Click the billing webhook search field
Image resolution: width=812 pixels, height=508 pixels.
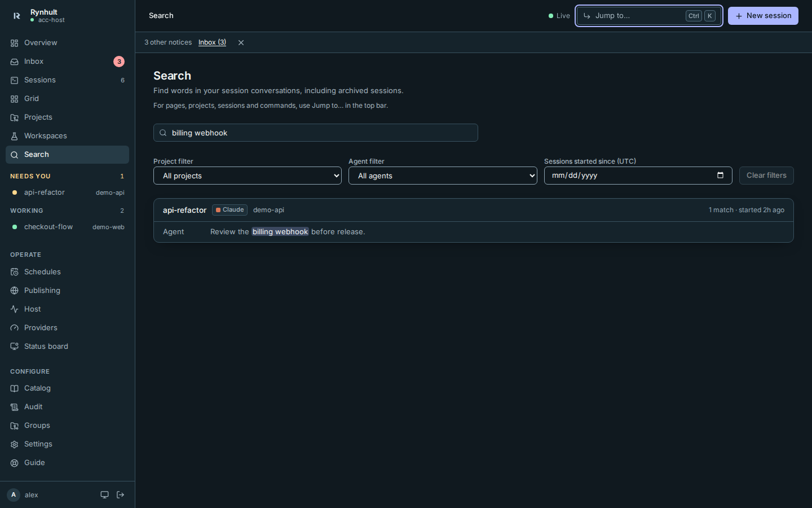pyautogui.click(x=316, y=133)
